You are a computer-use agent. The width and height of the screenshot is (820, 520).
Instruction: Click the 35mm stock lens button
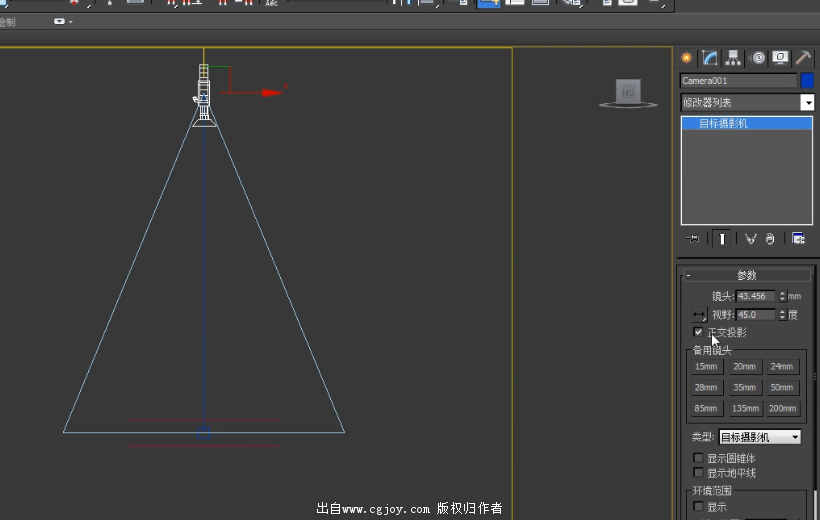click(x=744, y=388)
